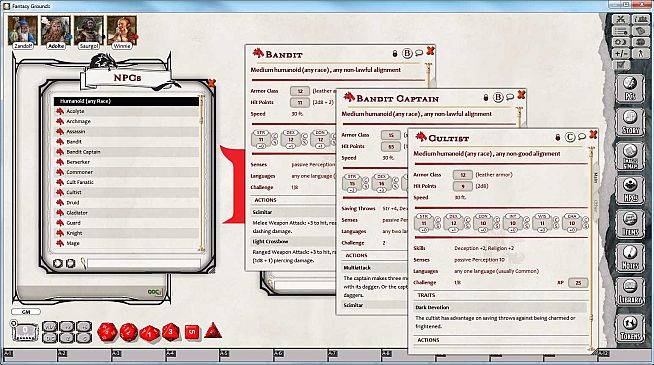Toggle the DIS modifier button

point(50,338)
